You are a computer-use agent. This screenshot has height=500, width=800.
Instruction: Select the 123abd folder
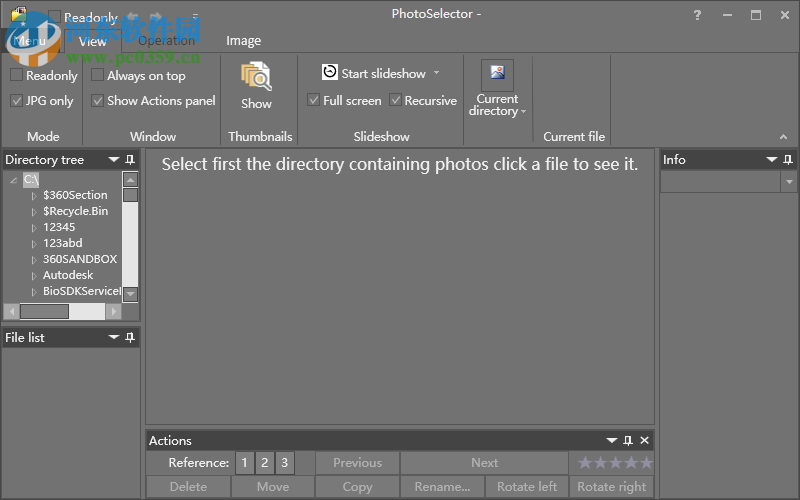pos(63,243)
